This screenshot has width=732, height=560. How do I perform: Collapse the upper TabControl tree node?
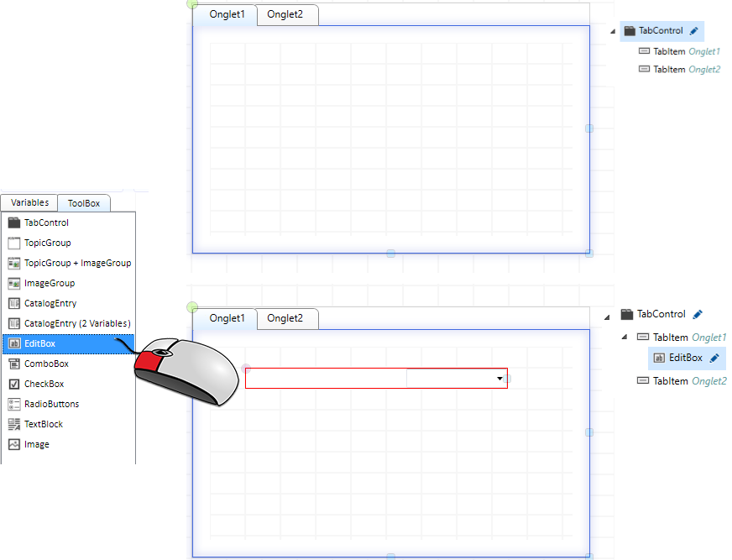[x=613, y=31]
